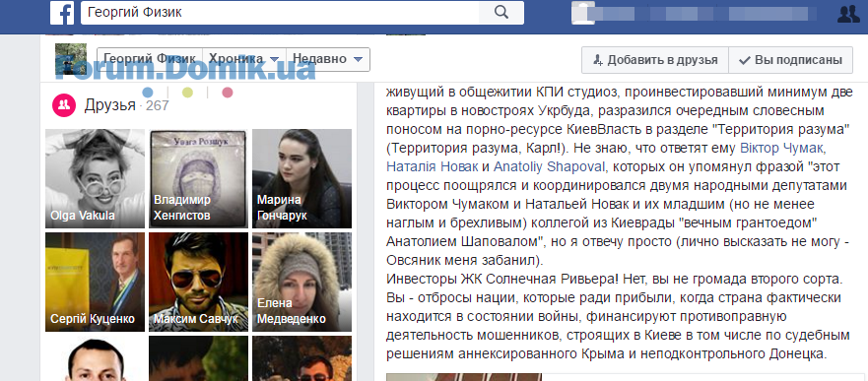Follow the Anatoliy Shapoval mention link
Screen dimensions: 868x381
point(550,166)
